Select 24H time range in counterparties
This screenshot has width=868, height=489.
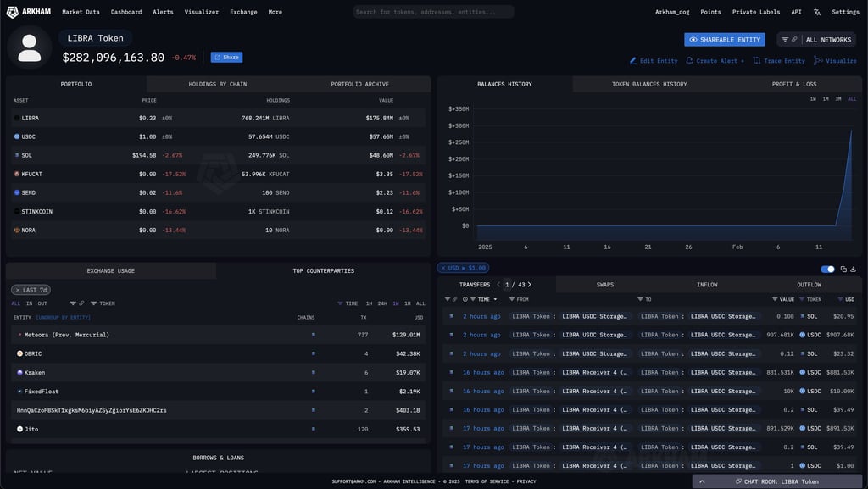[x=382, y=303]
